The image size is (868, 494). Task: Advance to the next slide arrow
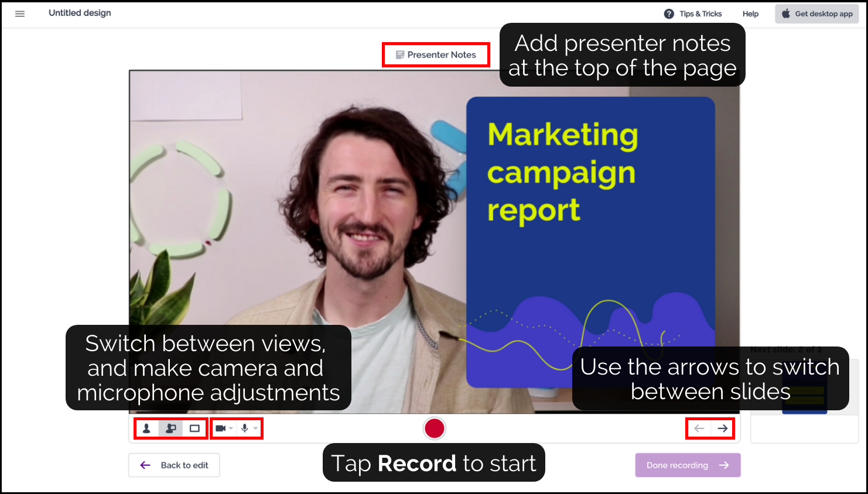coord(723,428)
